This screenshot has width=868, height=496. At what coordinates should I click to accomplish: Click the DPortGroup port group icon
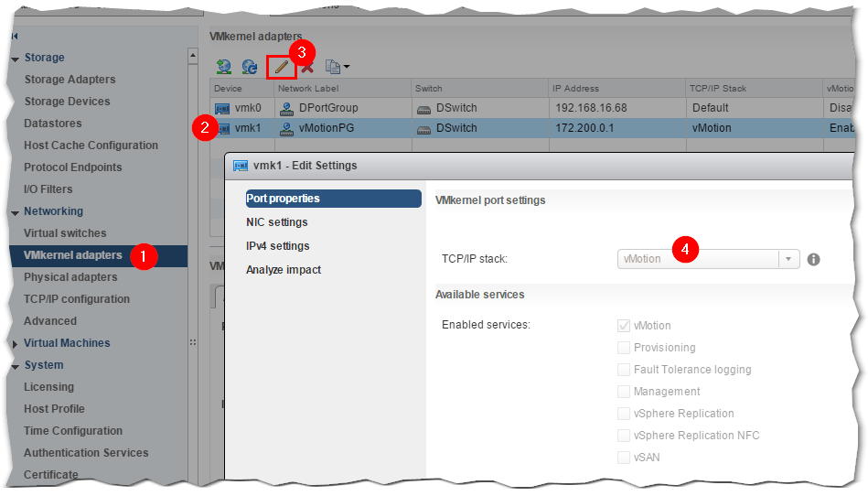coord(287,109)
